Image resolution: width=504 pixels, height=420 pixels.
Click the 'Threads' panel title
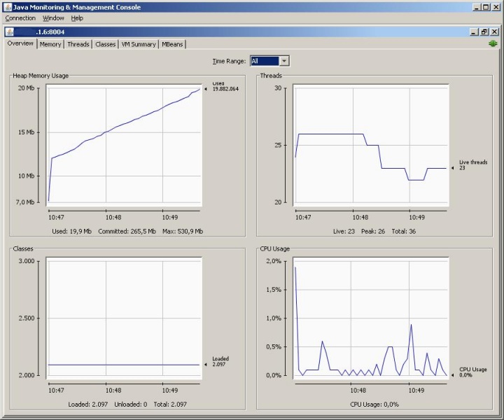(x=271, y=76)
